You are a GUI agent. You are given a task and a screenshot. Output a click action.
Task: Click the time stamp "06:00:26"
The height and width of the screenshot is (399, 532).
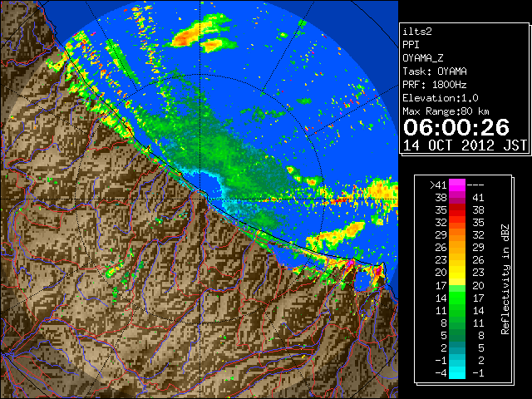point(456,127)
